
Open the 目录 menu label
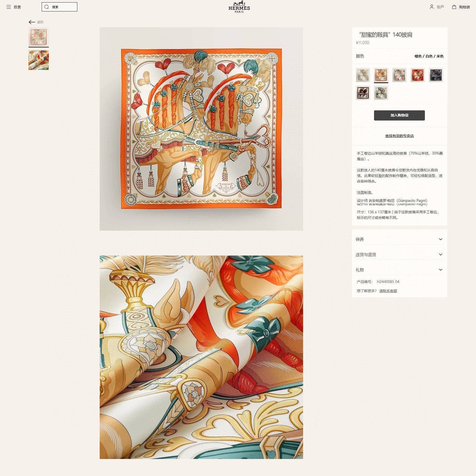17,7
